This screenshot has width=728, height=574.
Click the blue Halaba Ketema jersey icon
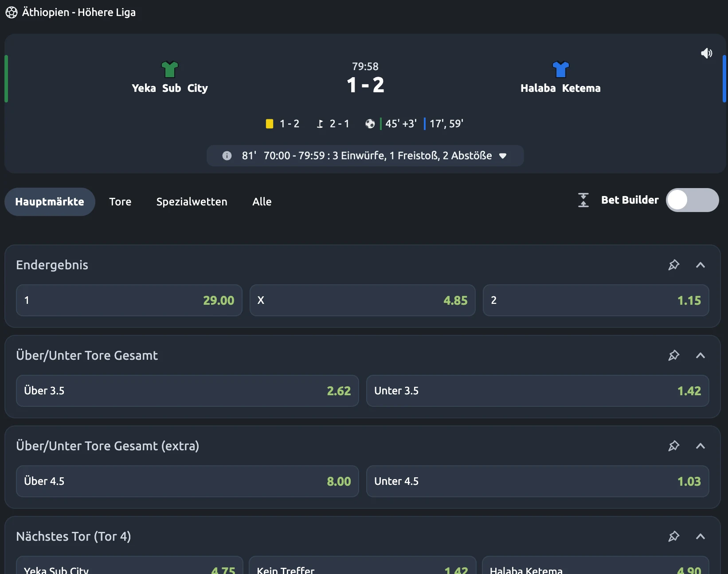pos(561,70)
